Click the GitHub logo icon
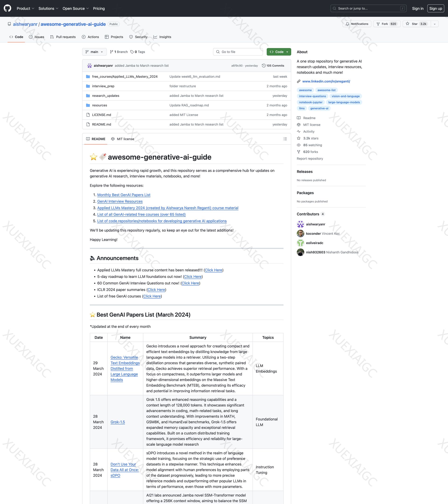Viewport: 448px width, 504px height. [7, 8]
